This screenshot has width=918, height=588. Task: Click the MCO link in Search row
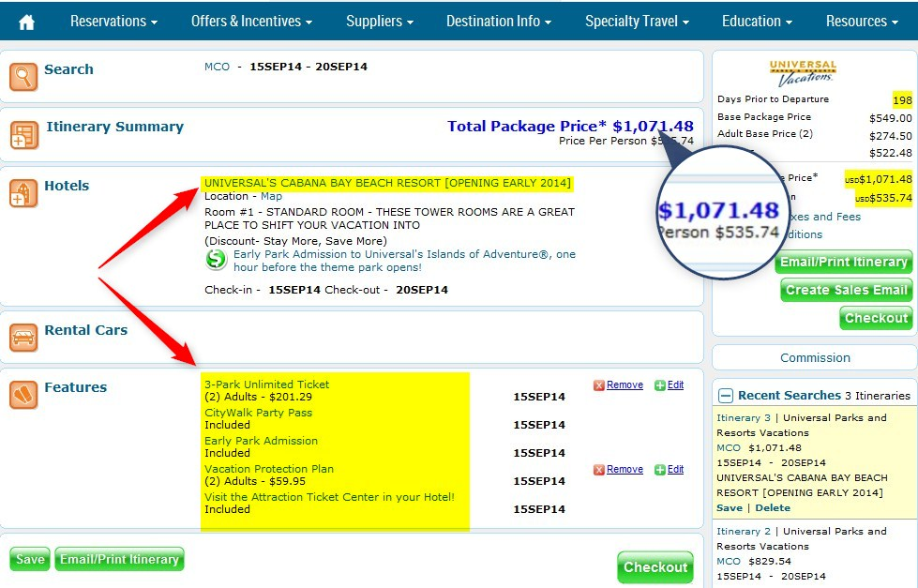217,67
